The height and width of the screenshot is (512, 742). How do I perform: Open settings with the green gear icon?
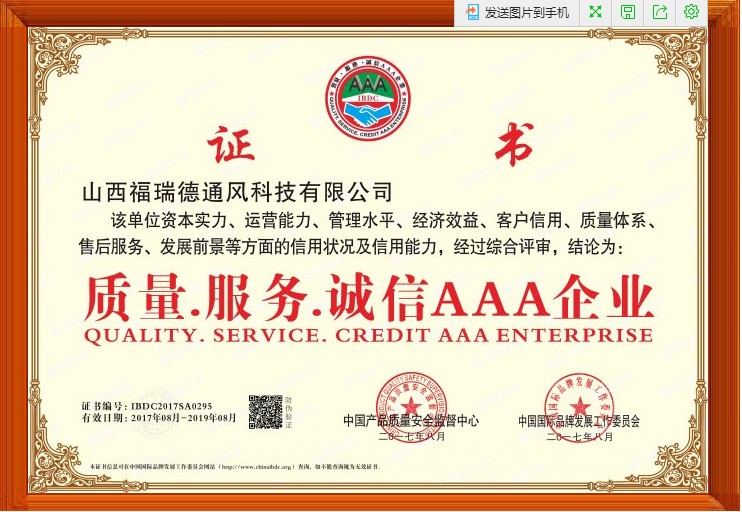pos(691,11)
